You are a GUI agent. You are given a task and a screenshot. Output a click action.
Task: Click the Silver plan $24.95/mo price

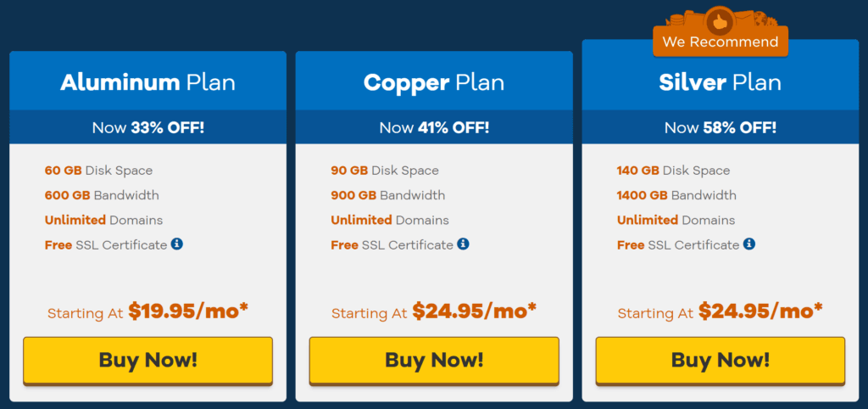click(x=760, y=311)
